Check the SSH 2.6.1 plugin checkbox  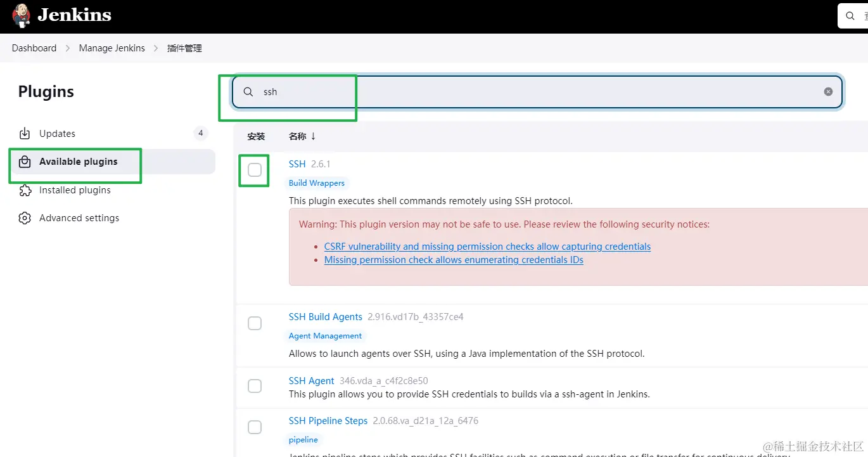click(x=255, y=170)
